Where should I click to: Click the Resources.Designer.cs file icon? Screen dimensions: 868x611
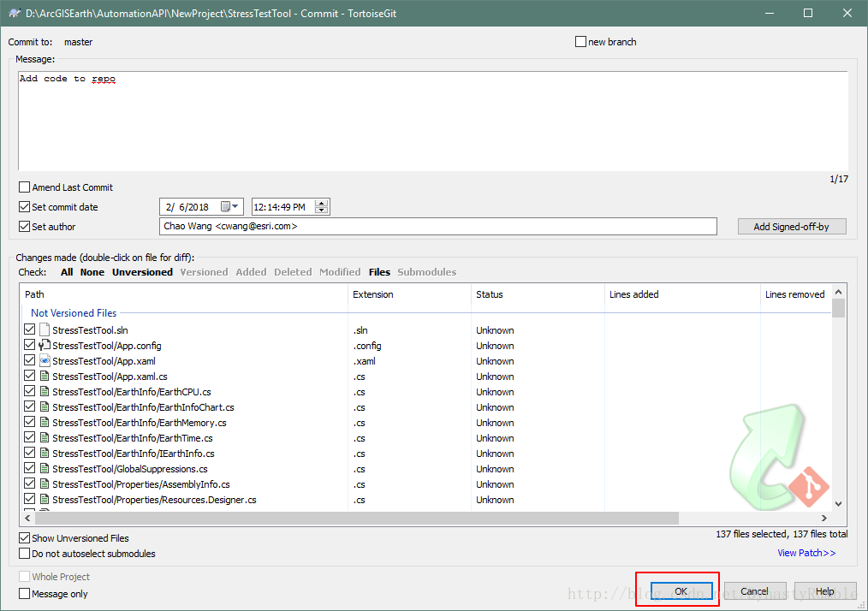tap(45, 499)
